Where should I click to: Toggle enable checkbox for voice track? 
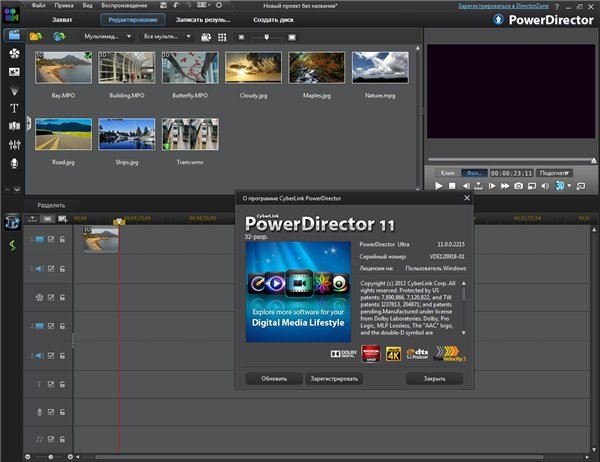tap(51, 412)
